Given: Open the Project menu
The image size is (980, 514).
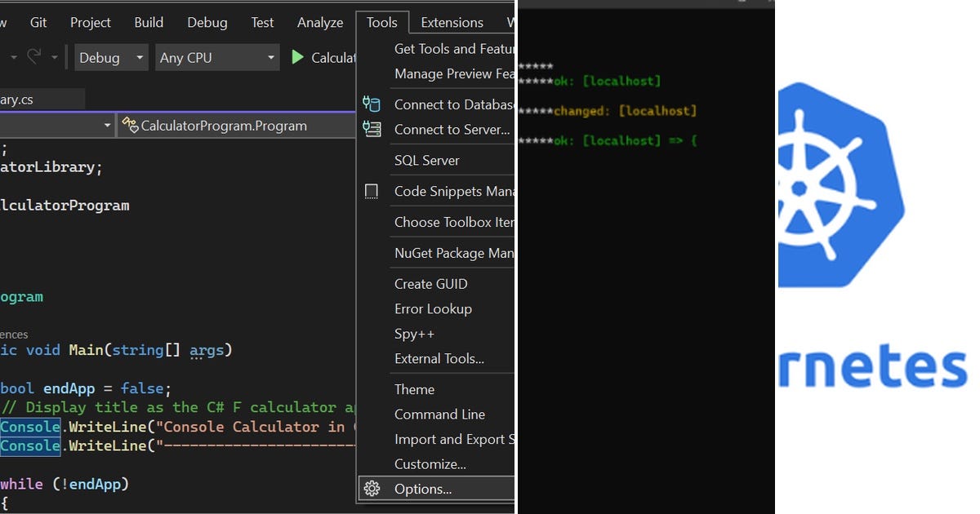Looking at the screenshot, I should pyautogui.click(x=91, y=22).
